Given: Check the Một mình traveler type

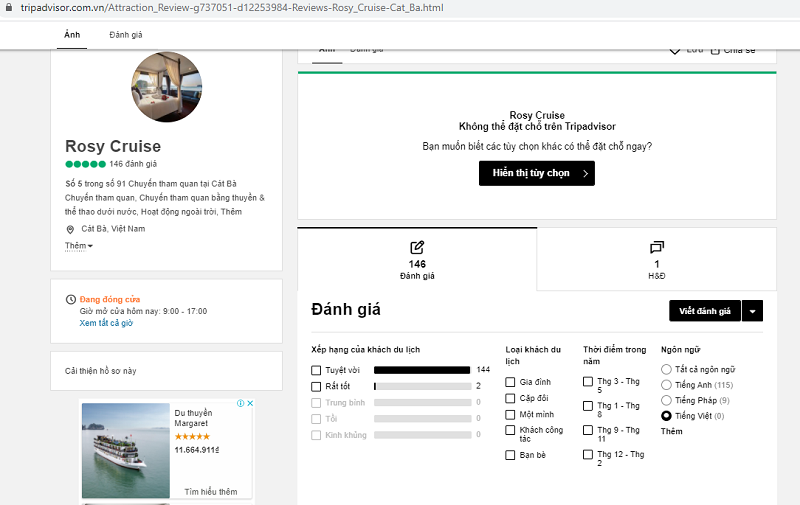Looking at the screenshot, I should pos(510,415).
